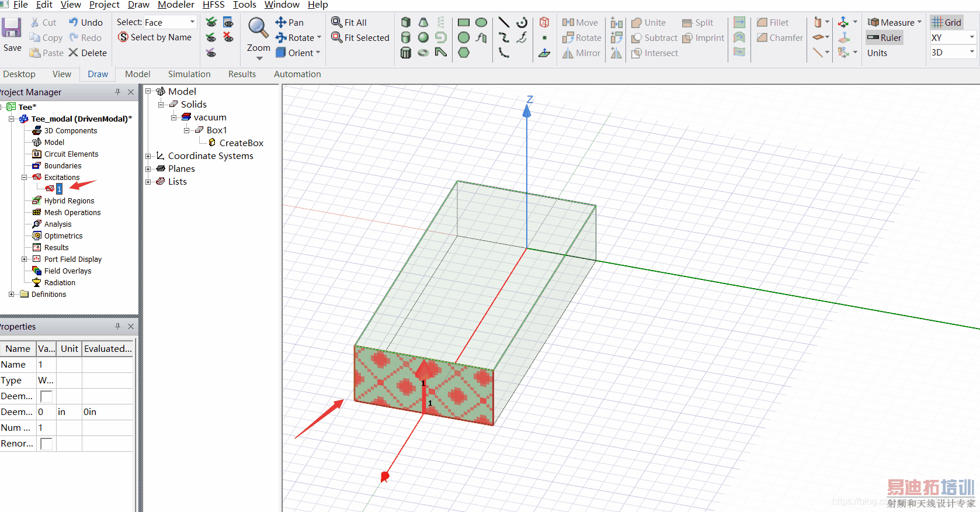Select the ellipse drawing tool
This screenshot has height=512, width=980.
coord(481,22)
